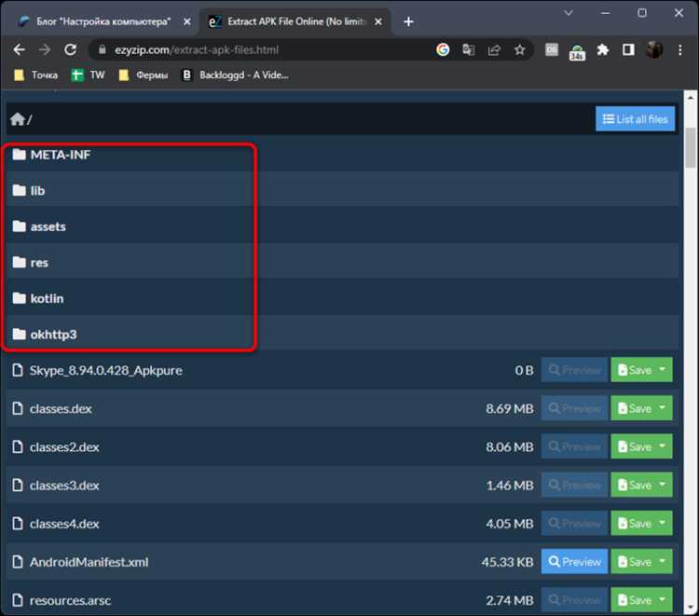Close the Extract APK File Online tab
699x616 pixels.
pyautogui.click(x=378, y=21)
